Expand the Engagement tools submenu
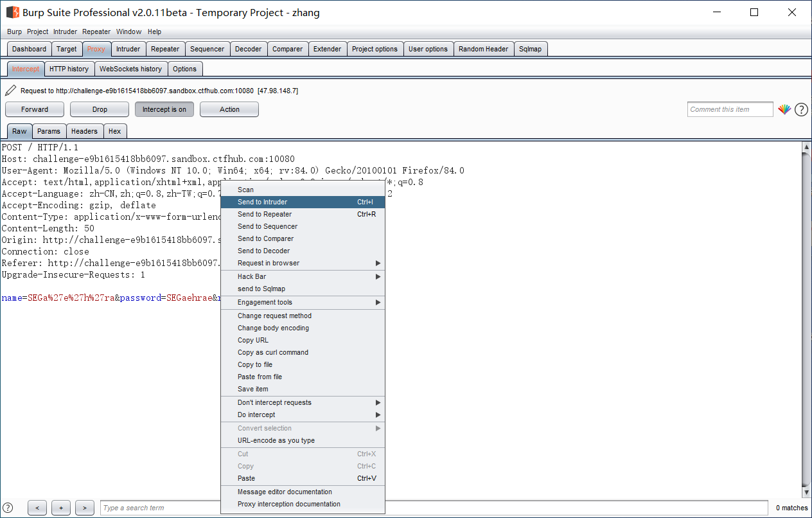Image resolution: width=812 pixels, height=518 pixels. click(x=303, y=302)
